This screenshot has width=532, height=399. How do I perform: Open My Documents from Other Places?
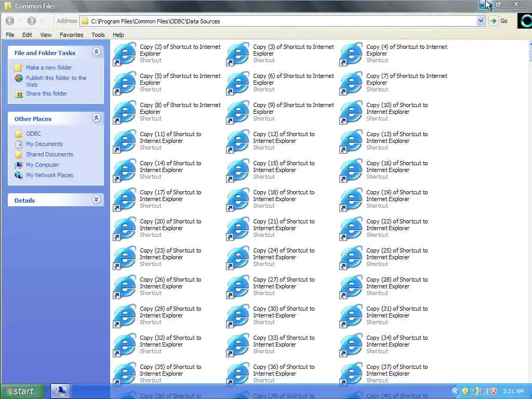tap(44, 144)
